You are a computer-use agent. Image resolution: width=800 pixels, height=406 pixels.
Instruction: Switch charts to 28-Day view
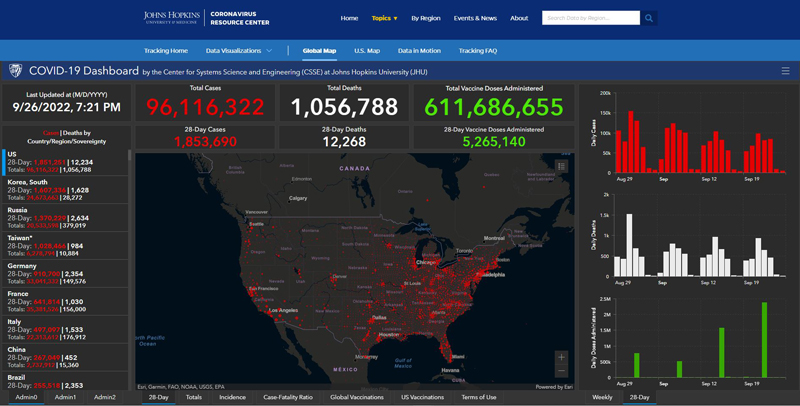point(639,397)
